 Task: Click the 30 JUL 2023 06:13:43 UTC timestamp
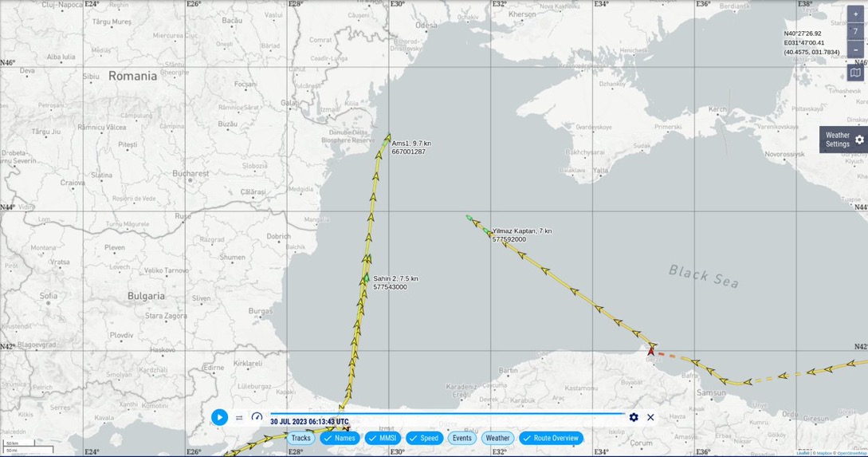[x=309, y=422]
